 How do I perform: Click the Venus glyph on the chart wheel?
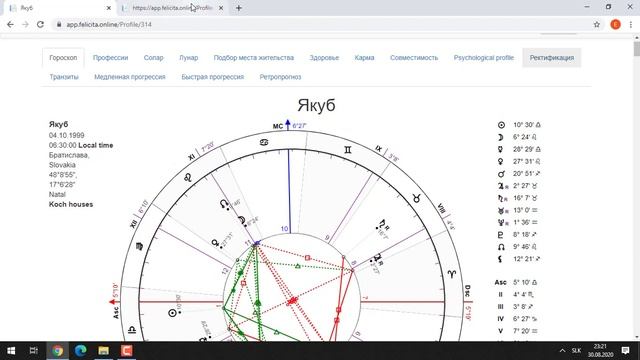(x=215, y=243)
